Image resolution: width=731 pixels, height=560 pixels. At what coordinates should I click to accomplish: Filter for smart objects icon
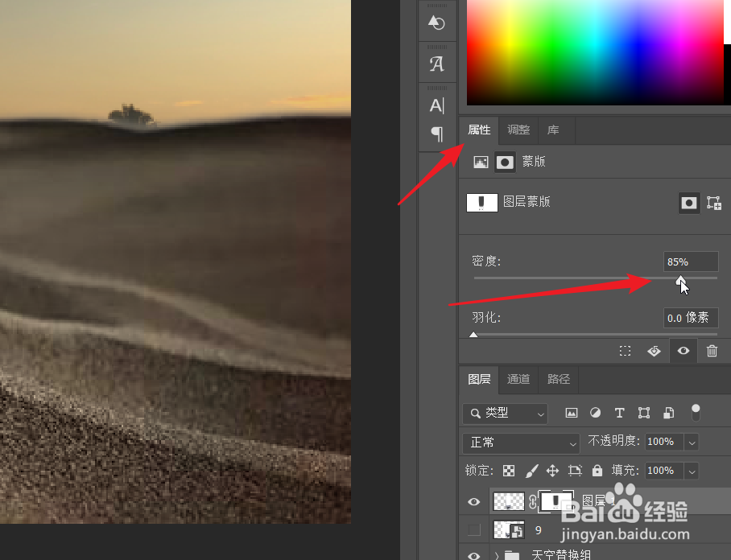668,413
